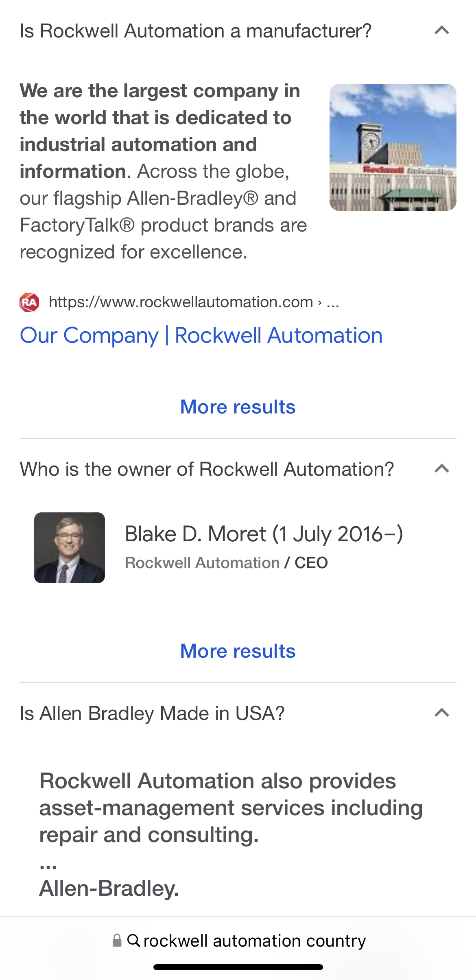Screen dimensions: 476x980
Task: Tap the 'Is Rockwell Automation a manufacturer?' heading
Action: coord(196,31)
